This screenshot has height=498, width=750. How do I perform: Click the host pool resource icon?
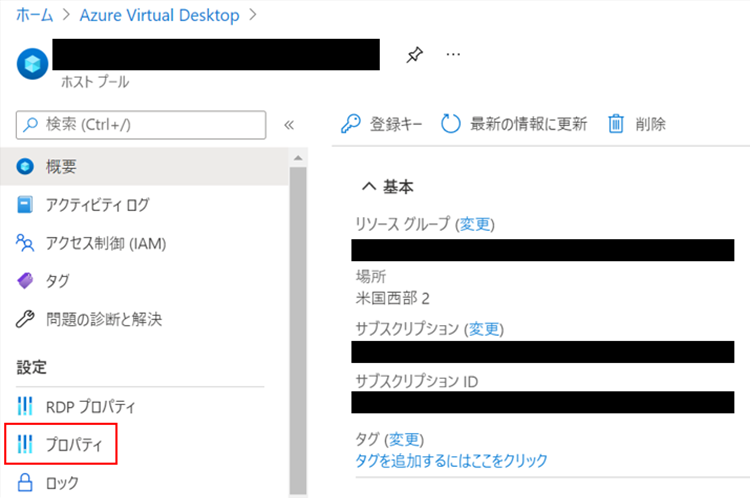click(x=32, y=62)
